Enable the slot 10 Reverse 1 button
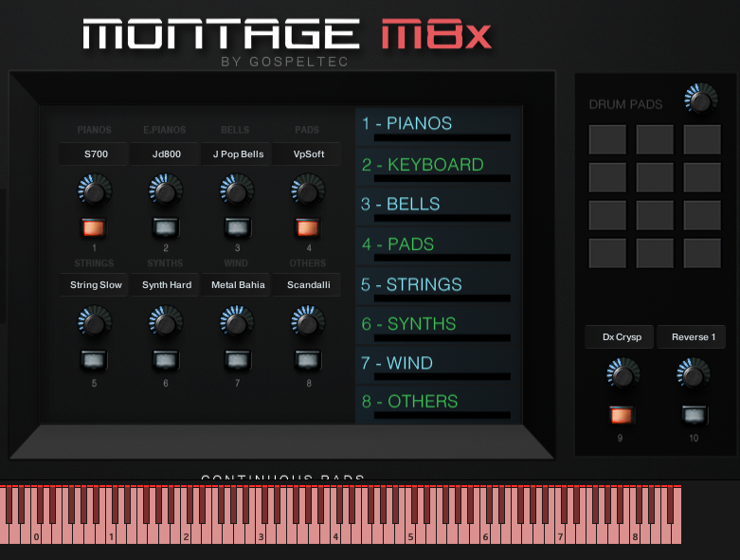This screenshot has height=560, width=740. tap(695, 415)
